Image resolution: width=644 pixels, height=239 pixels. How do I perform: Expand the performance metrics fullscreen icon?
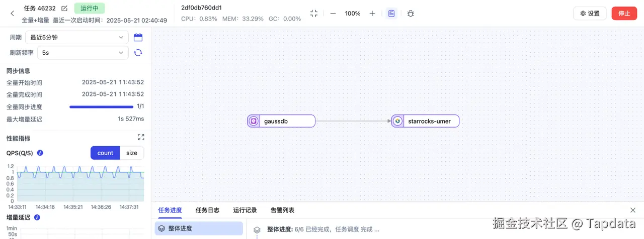coord(141,138)
